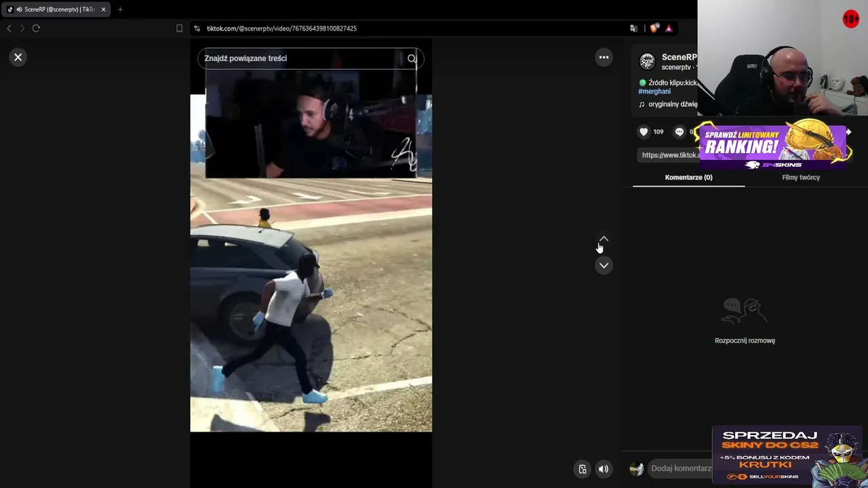Click the site info icon in address bar
868x488 pixels.
tap(197, 28)
